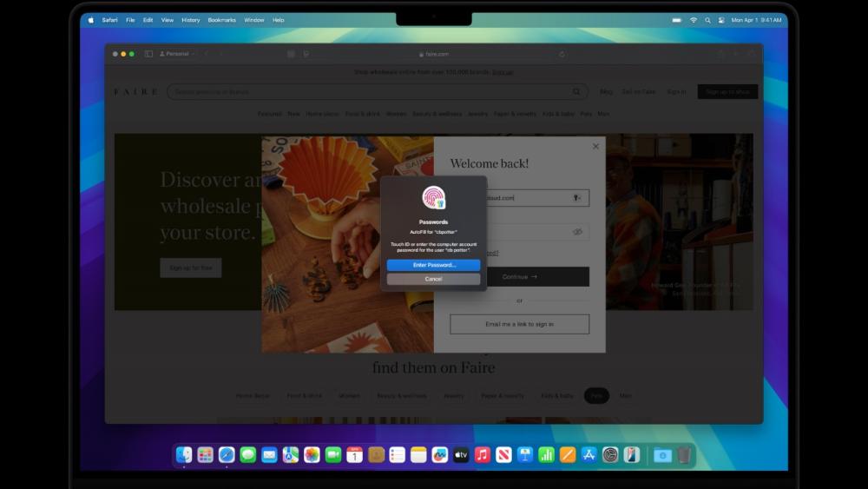The height and width of the screenshot is (489, 868).
Task: Open System Settings from the Dock
Action: click(x=610, y=455)
